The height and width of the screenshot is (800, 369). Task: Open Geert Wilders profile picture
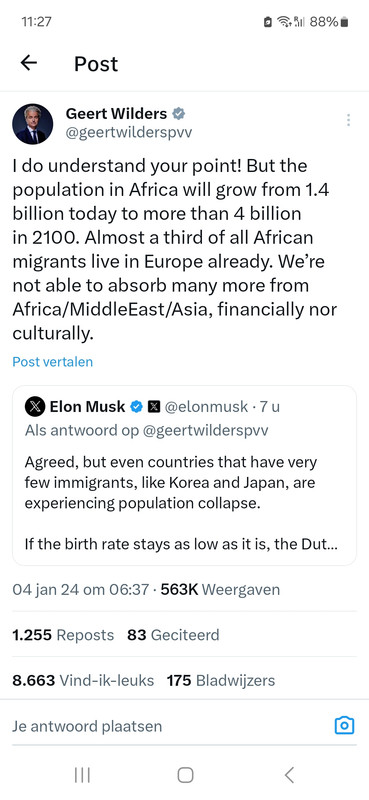33,124
